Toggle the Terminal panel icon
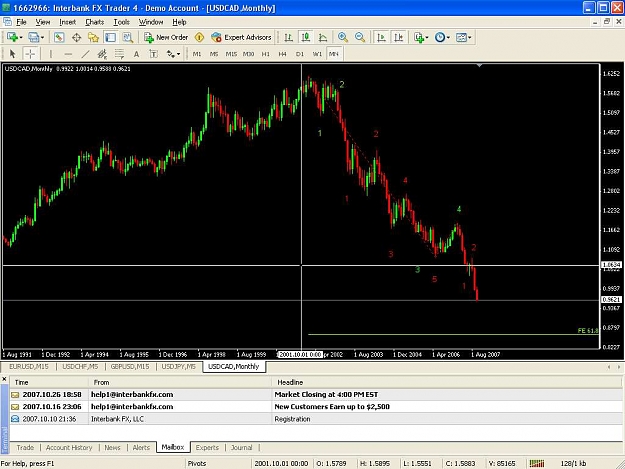Image resolution: width=625 pixels, height=469 pixels. pyautogui.click(x=110, y=37)
